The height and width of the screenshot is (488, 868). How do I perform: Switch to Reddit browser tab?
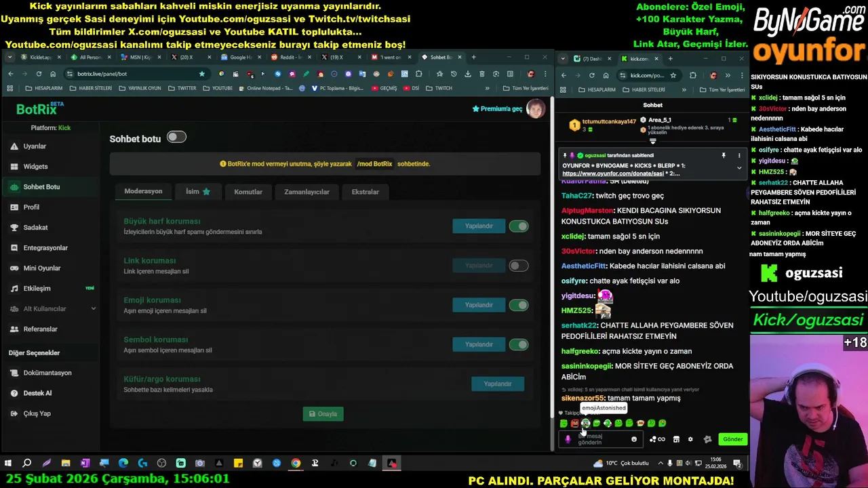(x=291, y=58)
